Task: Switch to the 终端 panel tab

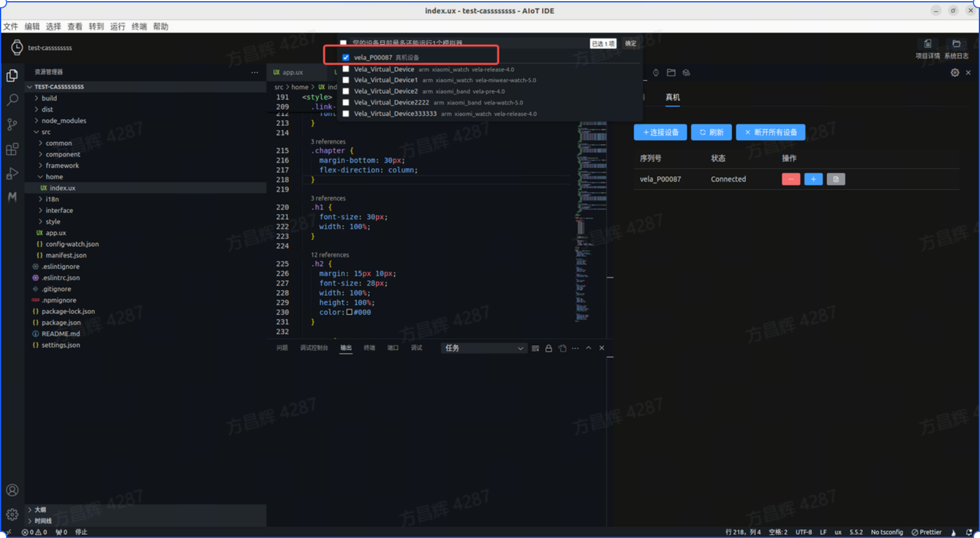Action: point(369,348)
